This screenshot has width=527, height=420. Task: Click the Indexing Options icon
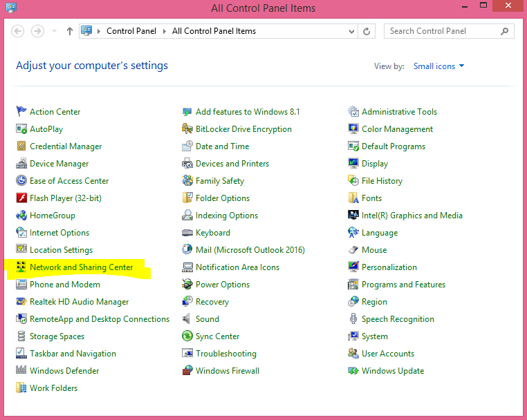click(187, 215)
